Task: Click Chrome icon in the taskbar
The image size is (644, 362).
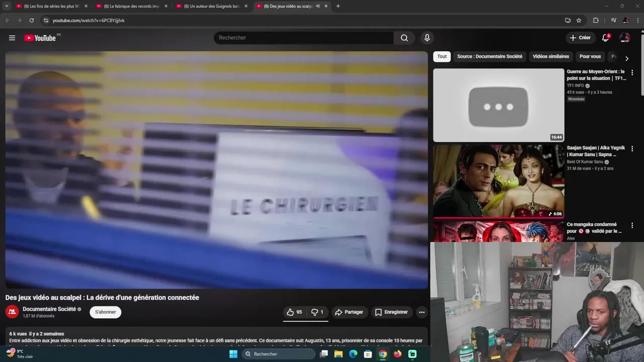Action: (x=383, y=354)
